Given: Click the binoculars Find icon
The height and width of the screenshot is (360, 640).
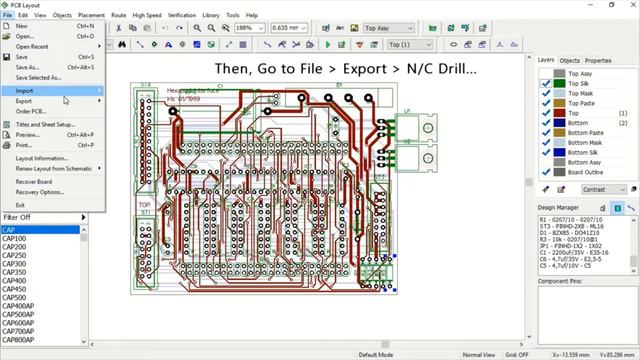Looking at the screenshot, I should point(122,44).
